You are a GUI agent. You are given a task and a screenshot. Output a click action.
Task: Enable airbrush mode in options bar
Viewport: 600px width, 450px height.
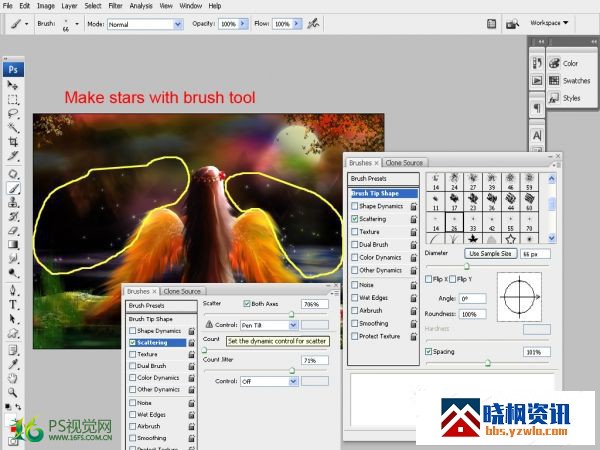pyautogui.click(x=313, y=24)
